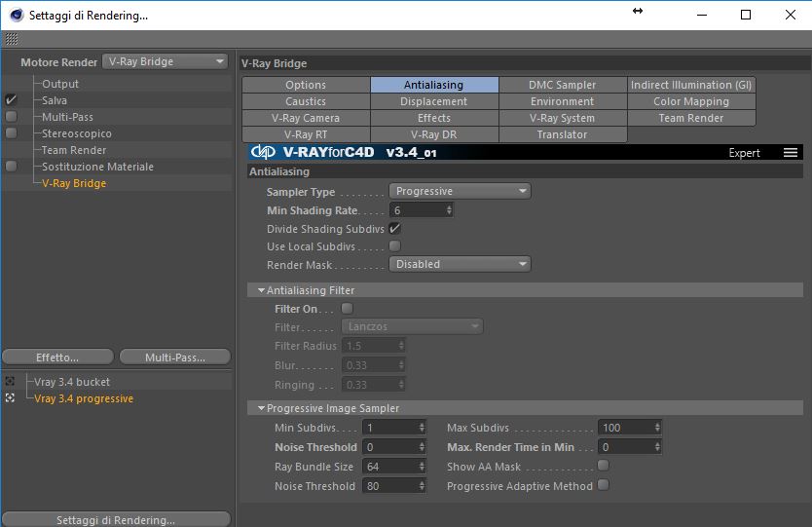Click the Multi-Pass... button
This screenshot has width=812, height=527.
175,358
